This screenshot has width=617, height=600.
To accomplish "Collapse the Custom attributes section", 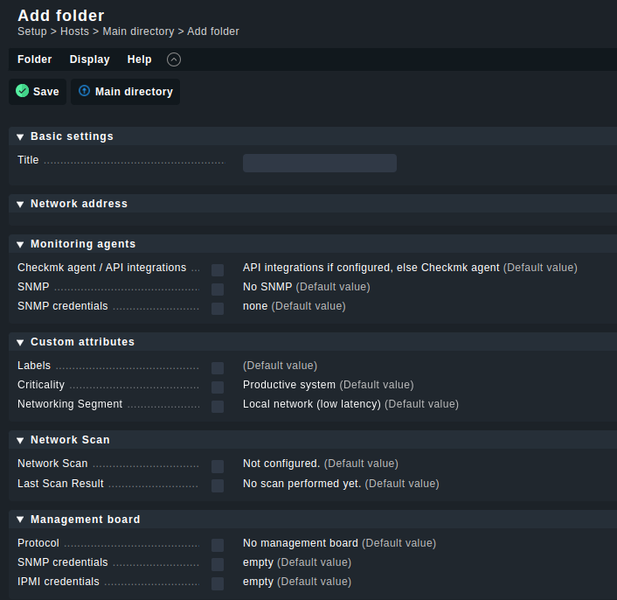I will (x=20, y=342).
